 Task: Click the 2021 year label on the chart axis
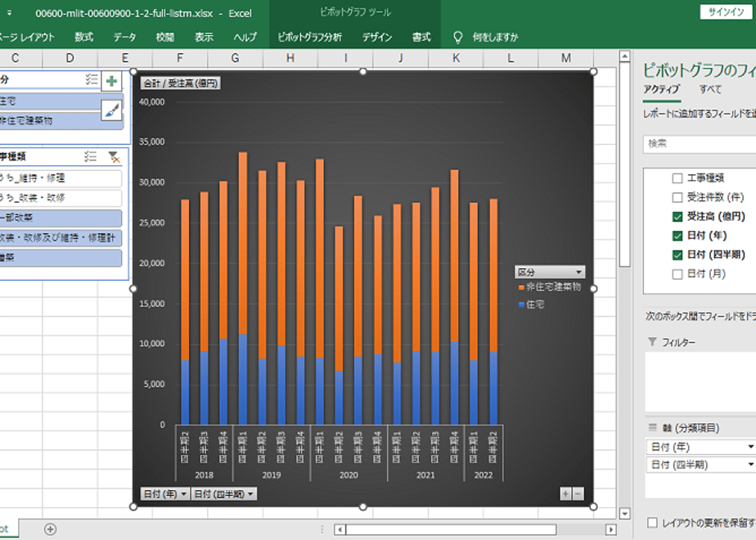[425, 475]
